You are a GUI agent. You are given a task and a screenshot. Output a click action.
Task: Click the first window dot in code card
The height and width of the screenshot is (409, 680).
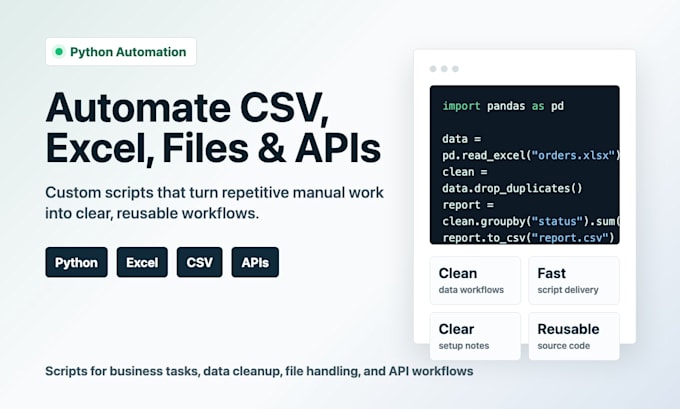(433, 69)
